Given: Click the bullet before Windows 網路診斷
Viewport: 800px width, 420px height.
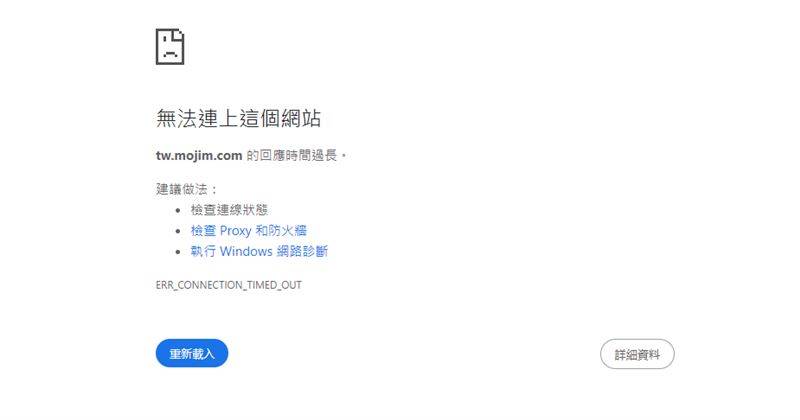Looking at the screenshot, I should (178, 252).
